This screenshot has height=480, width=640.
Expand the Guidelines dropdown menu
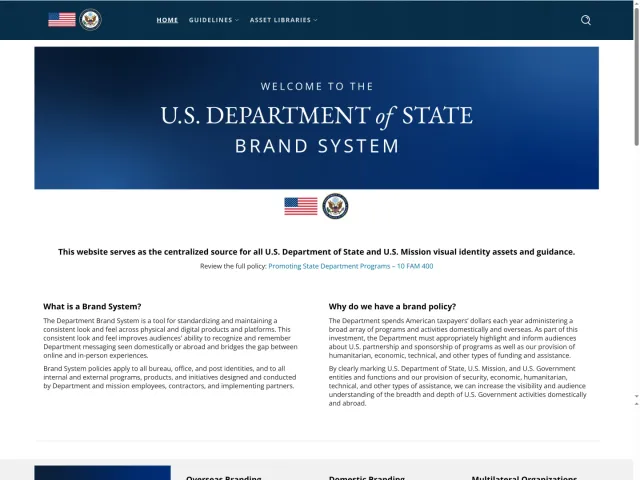[x=213, y=20]
